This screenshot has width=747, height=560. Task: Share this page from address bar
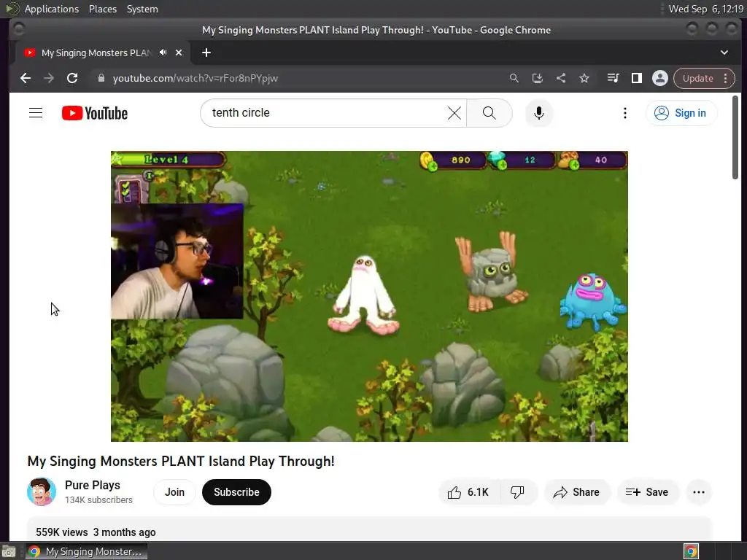561,78
